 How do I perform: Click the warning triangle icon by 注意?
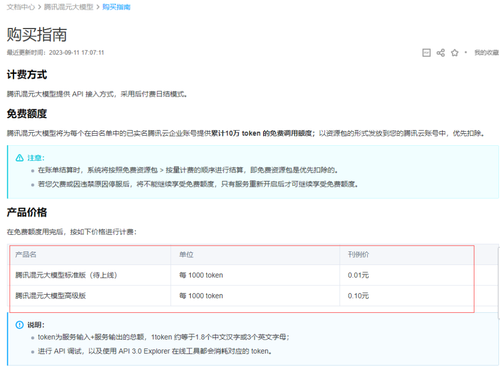[x=20, y=158]
